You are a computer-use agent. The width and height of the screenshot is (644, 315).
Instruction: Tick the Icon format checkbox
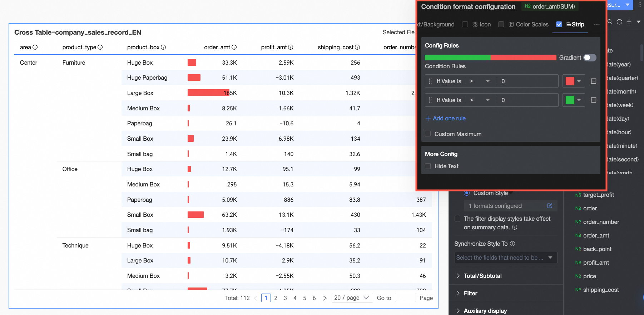click(x=465, y=24)
